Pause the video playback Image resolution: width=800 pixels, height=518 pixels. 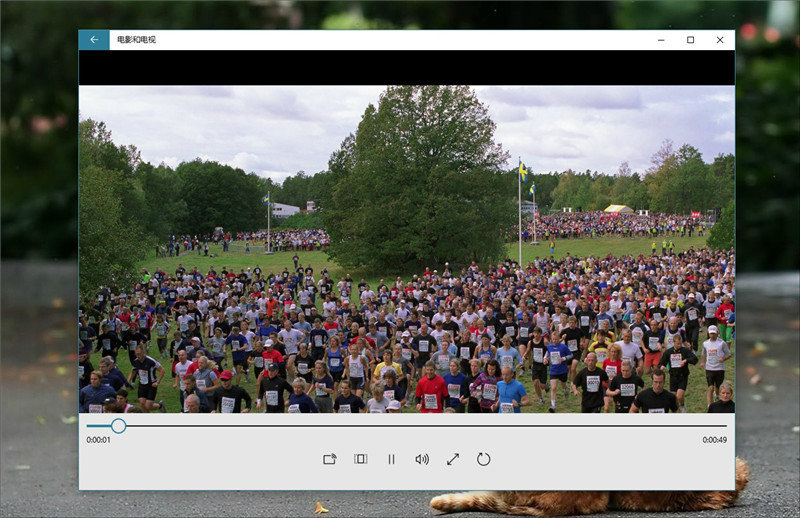point(391,459)
